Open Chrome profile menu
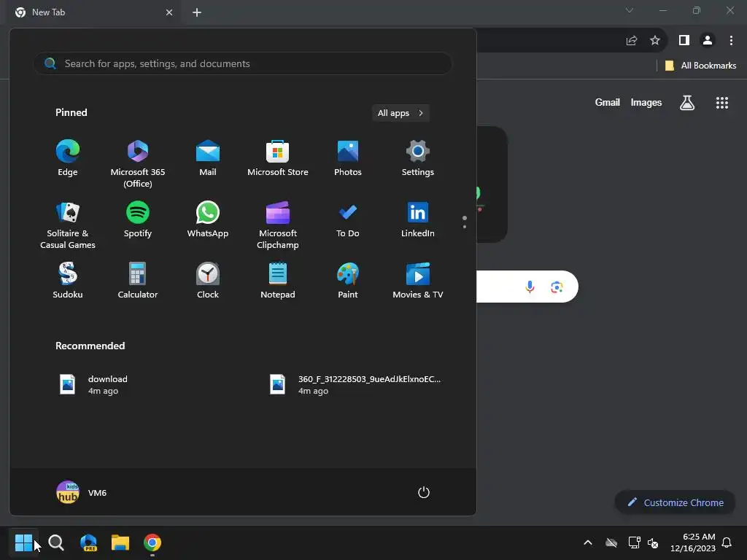747x560 pixels. [708, 41]
